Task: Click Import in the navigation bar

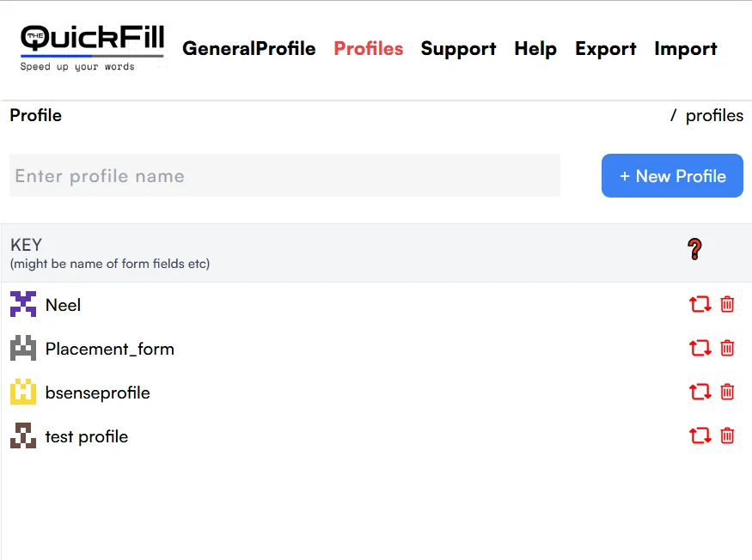Action: tap(685, 49)
